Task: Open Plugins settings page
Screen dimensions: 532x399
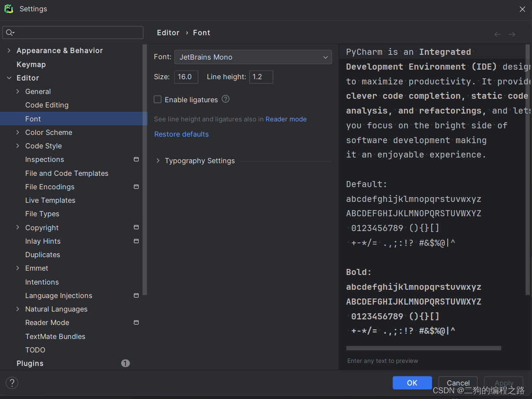Action: point(30,363)
